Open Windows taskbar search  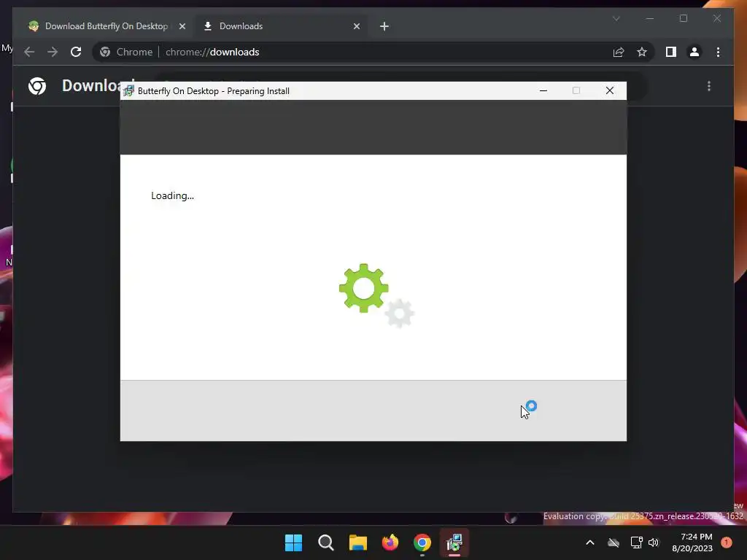pos(326,542)
